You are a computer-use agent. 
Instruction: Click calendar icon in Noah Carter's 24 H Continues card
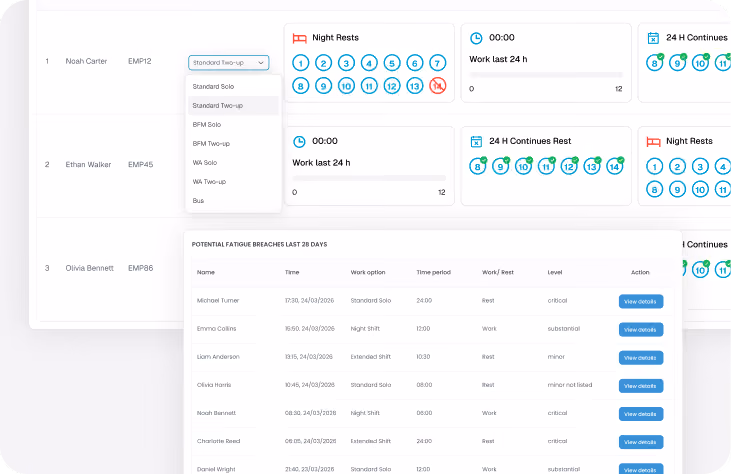click(x=653, y=38)
